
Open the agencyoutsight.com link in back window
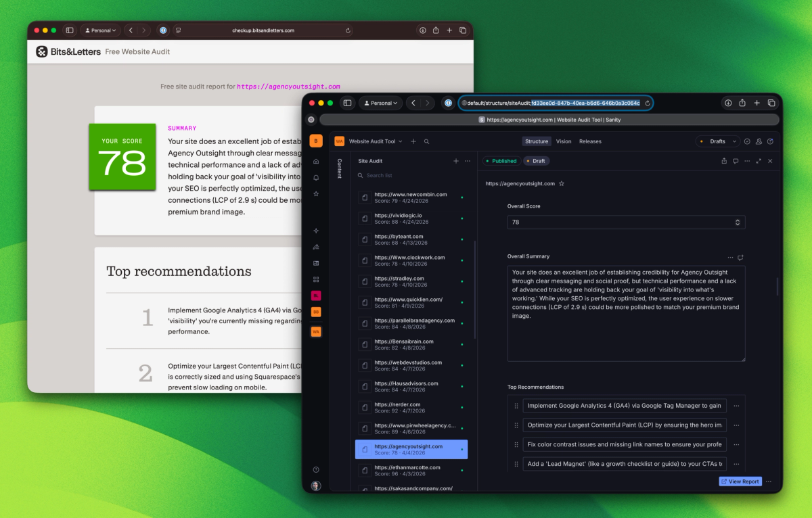point(288,87)
